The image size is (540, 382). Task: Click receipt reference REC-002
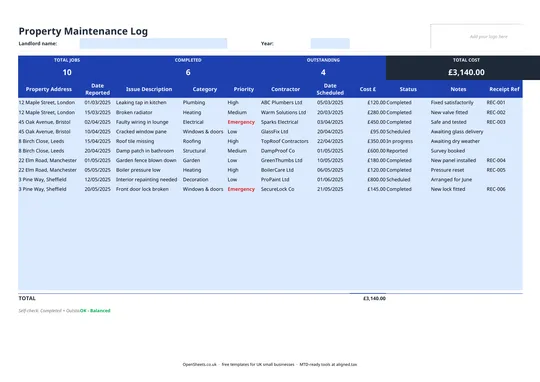[x=496, y=112]
